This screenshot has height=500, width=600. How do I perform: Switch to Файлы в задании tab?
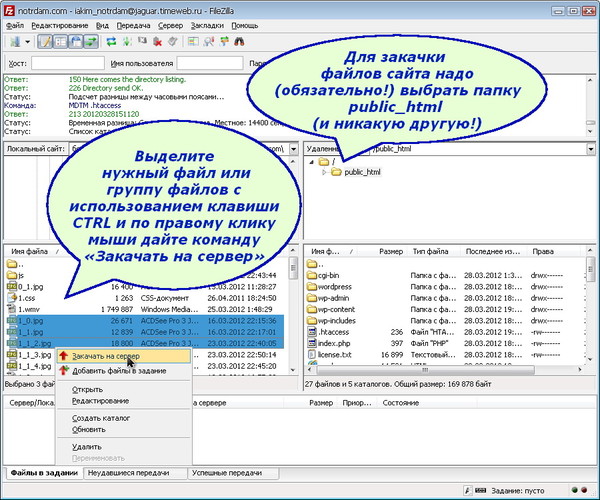[x=44, y=473]
